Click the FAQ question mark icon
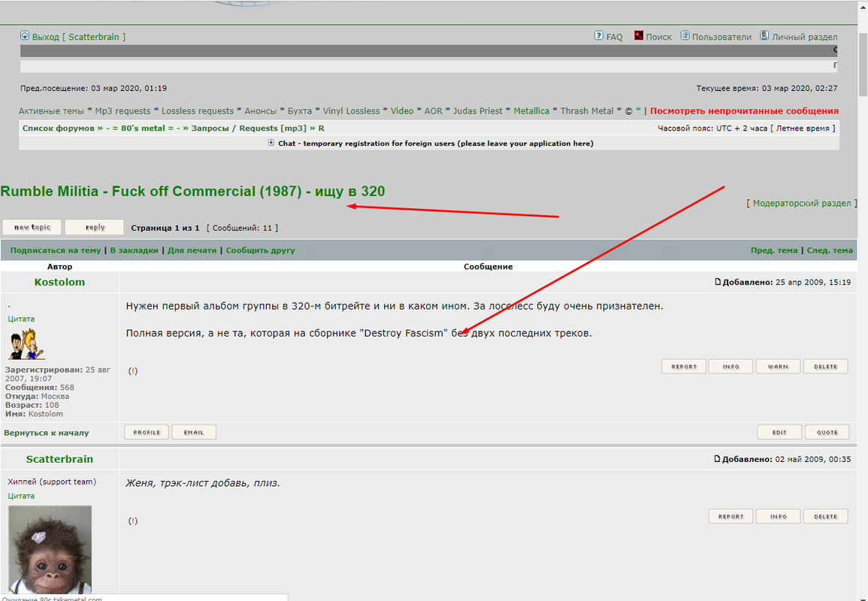The height and width of the screenshot is (601, 868). coord(598,35)
